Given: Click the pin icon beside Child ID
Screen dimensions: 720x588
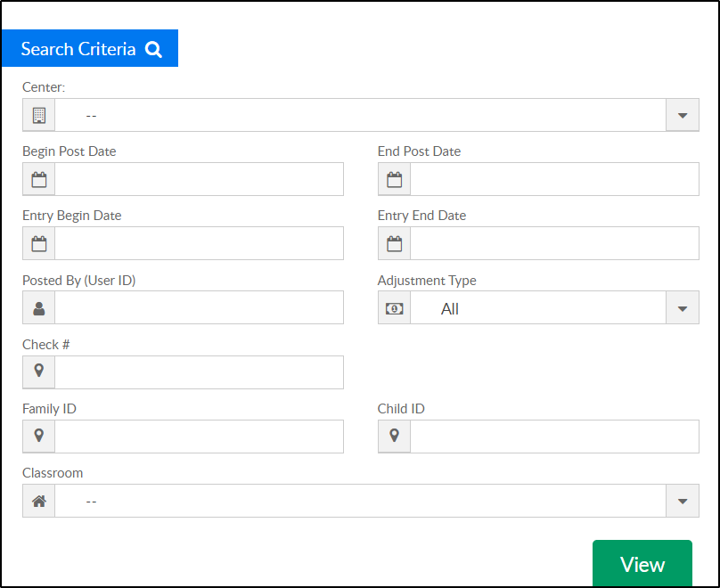Looking at the screenshot, I should pos(395,435).
